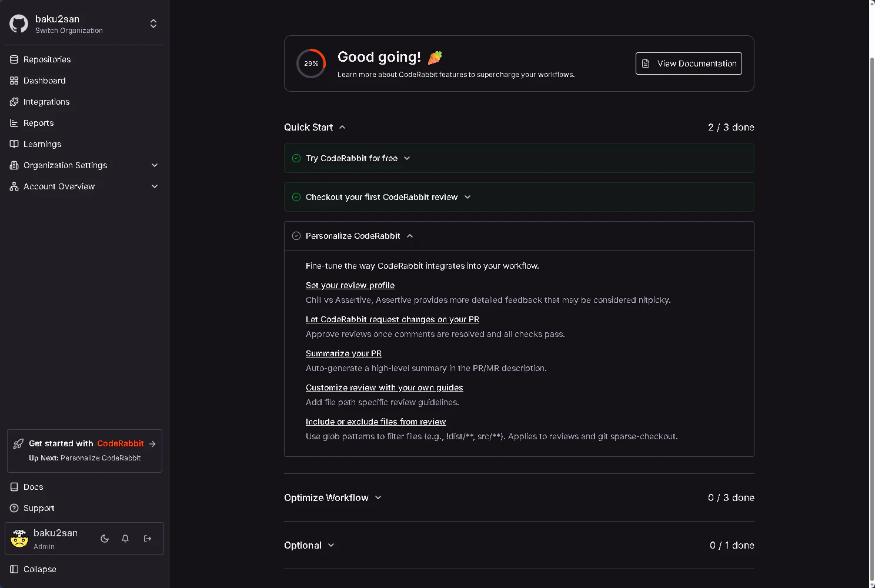
Task: Click the GitHub organization logo
Action: pyautogui.click(x=19, y=24)
